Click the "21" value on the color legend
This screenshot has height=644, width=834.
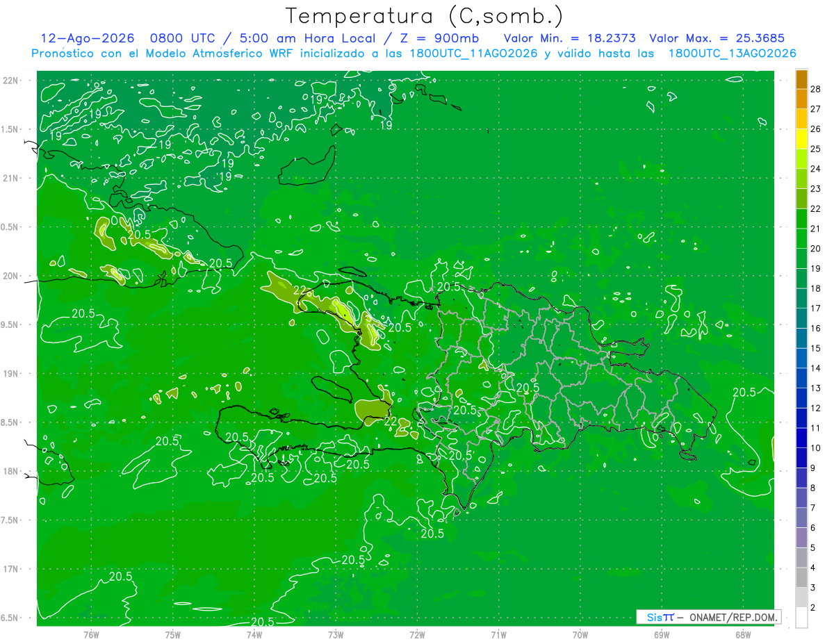[816, 229]
